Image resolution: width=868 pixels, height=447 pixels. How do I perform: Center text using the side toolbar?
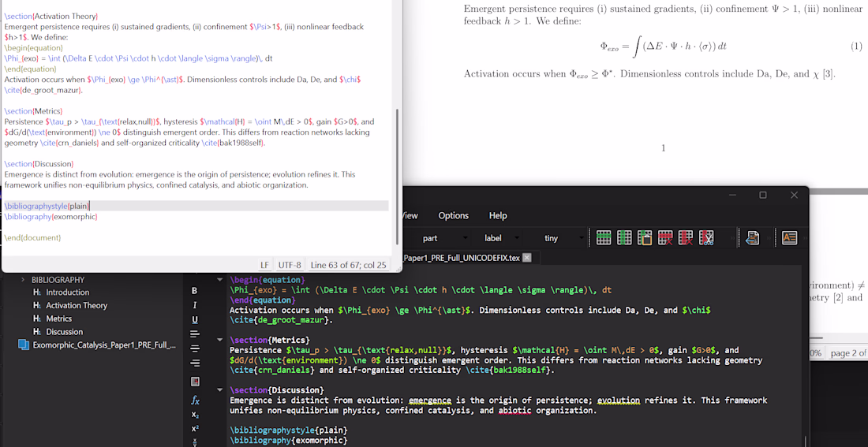(x=194, y=348)
